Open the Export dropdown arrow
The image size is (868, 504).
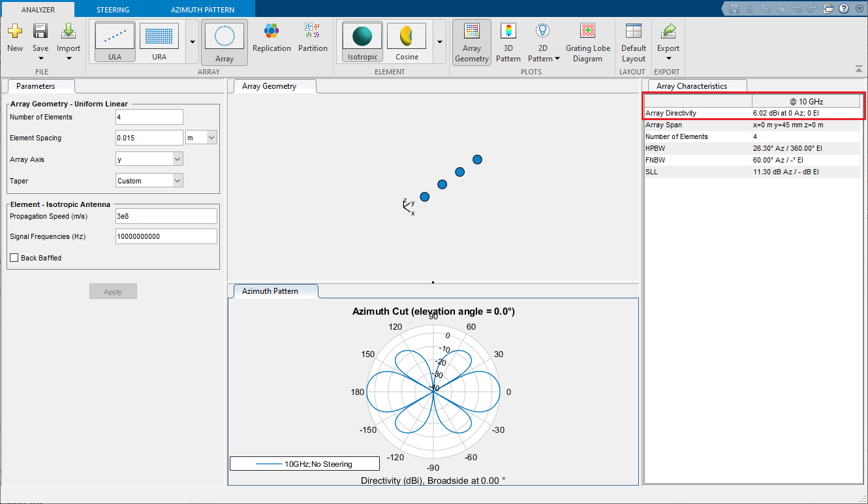point(668,58)
